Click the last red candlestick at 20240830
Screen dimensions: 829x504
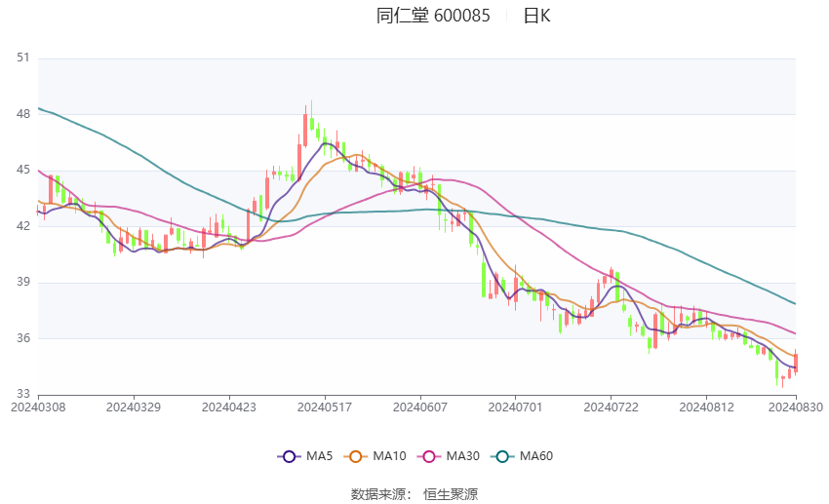(796, 363)
